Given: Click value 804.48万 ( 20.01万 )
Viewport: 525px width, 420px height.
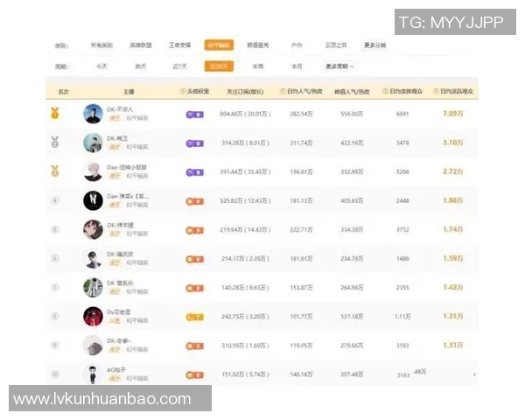Looking at the screenshot, I should (x=245, y=114).
